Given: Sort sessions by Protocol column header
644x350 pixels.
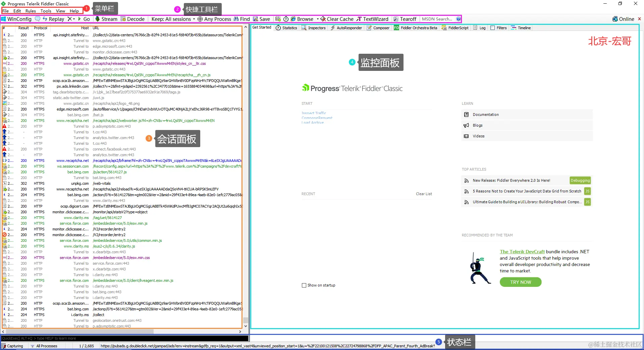Looking at the screenshot, I should pos(41,28).
